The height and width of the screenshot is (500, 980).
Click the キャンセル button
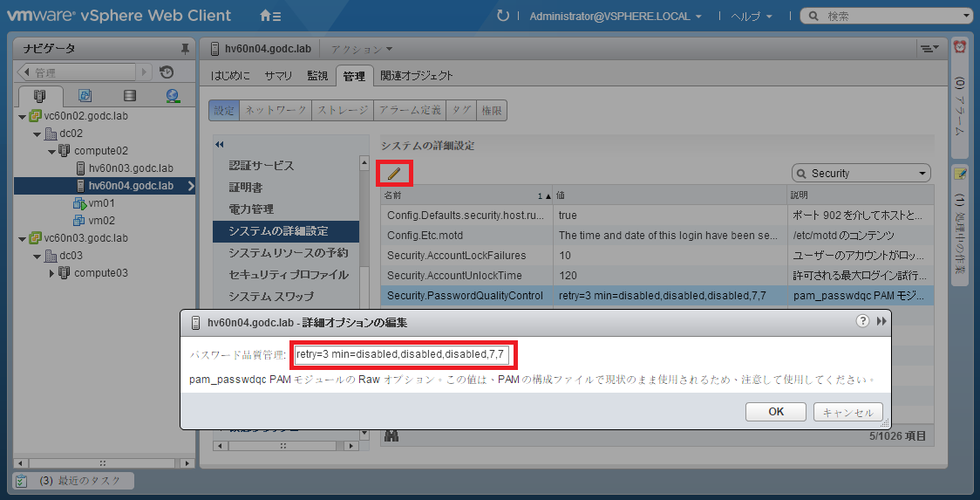[848, 412]
